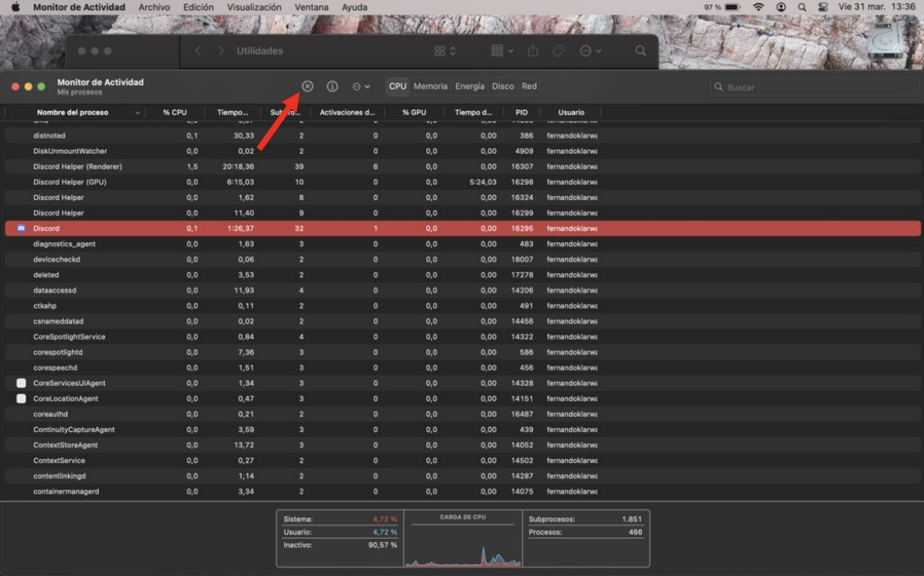Screen dimensions: 924x576
Task: Select Discord Helper (GPU) process
Action: (x=463, y=182)
